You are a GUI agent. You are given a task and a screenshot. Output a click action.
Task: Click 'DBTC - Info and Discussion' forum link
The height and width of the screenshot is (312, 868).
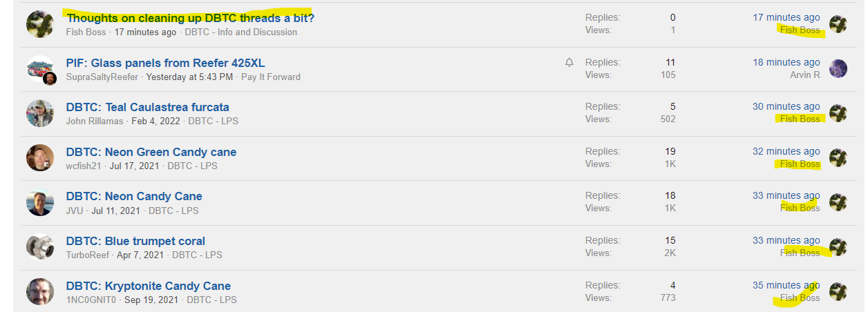[240, 32]
